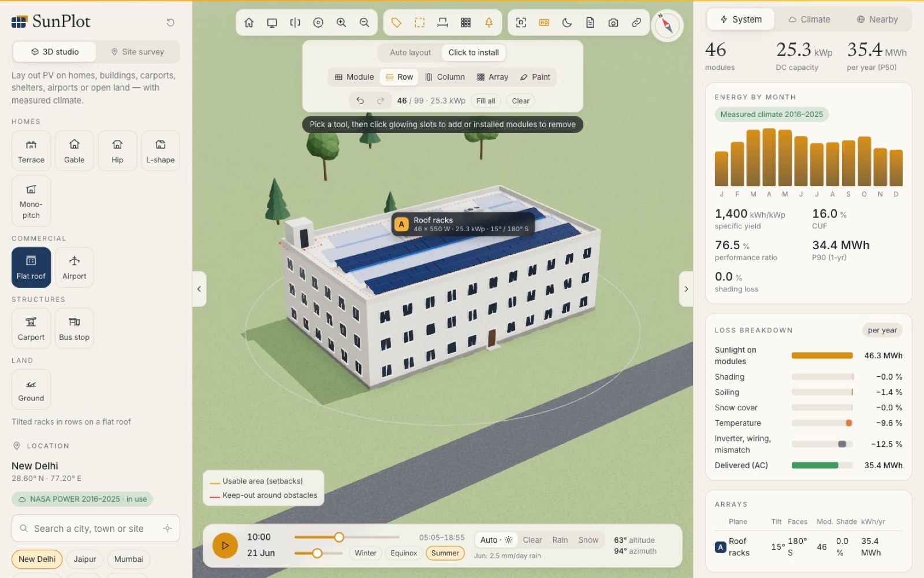Reset the view with the home icon
The image size is (924, 578).
[x=249, y=23]
